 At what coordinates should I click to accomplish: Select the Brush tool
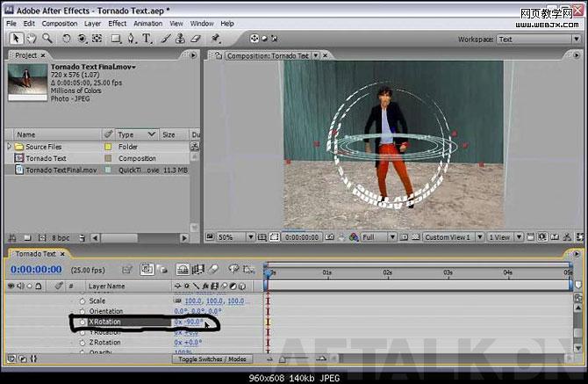(x=166, y=39)
